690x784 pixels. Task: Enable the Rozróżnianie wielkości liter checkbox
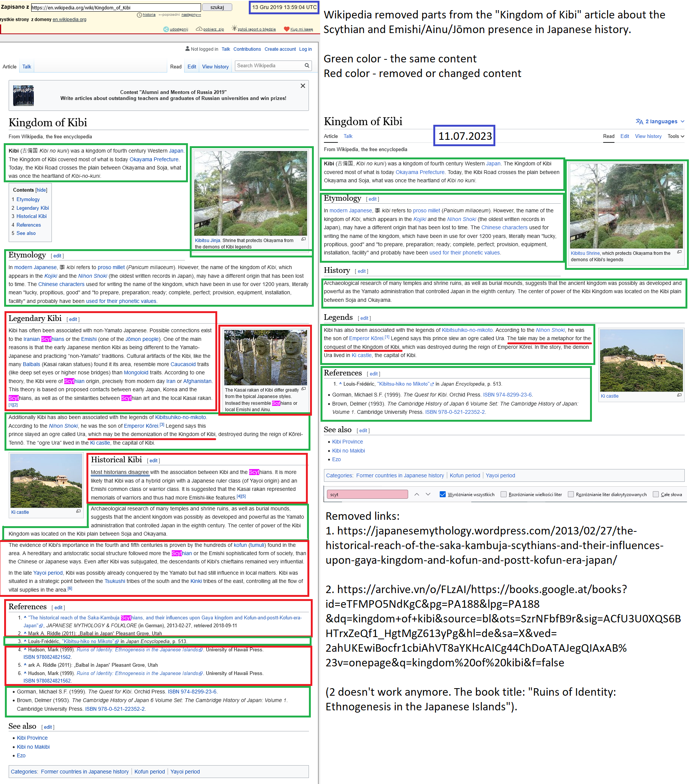504,494
